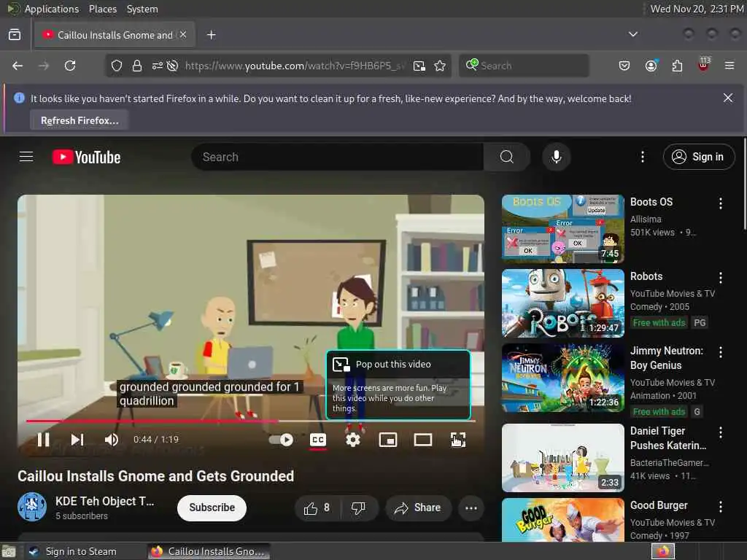Toggle the autoplay switch
The width and height of the screenshot is (747, 560).
tap(281, 440)
